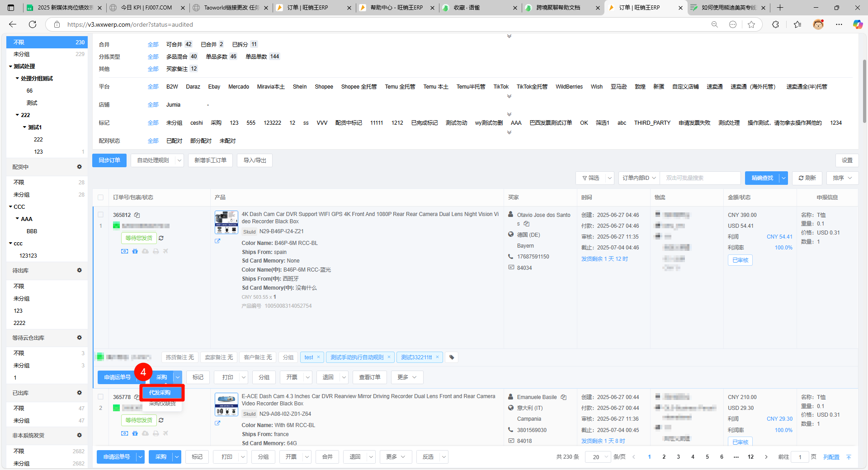The width and height of the screenshot is (868, 470).
Task: Open 已出库 section settings gear
Action: pos(80,393)
